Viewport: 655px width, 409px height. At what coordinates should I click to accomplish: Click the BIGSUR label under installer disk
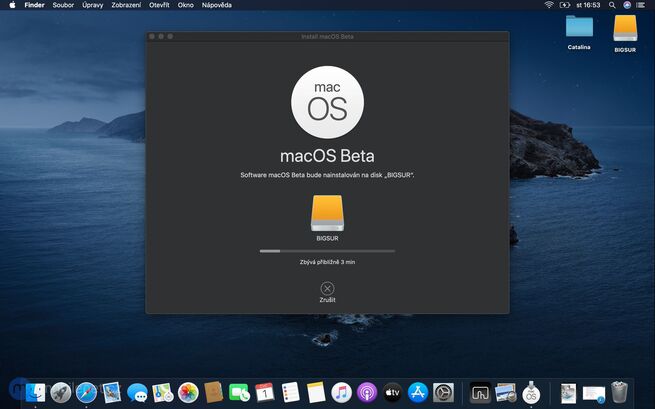pos(327,238)
